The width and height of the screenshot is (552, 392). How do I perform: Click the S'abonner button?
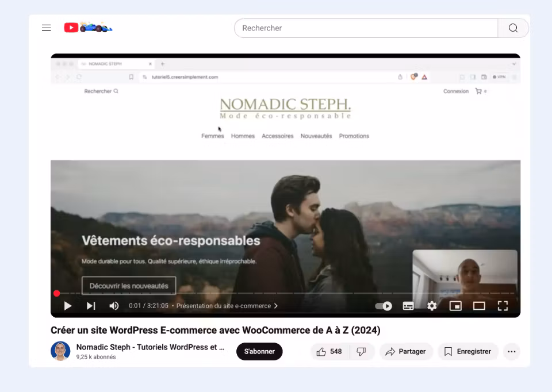259,352
